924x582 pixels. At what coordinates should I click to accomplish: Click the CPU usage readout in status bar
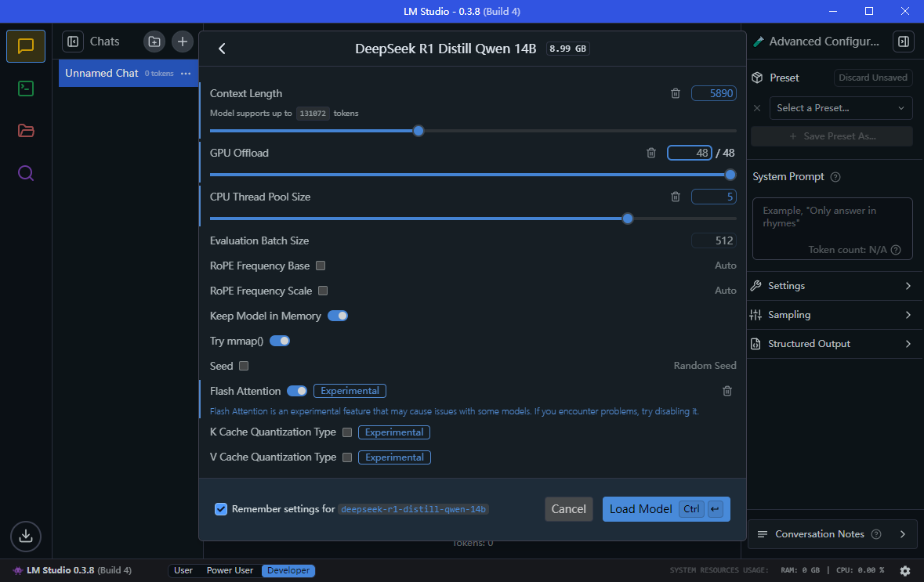861,570
